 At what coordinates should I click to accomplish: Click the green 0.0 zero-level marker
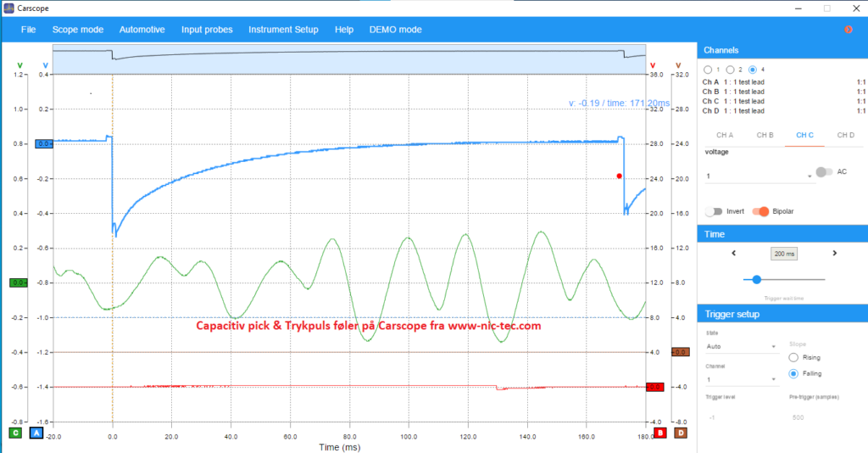pos(19,283)
